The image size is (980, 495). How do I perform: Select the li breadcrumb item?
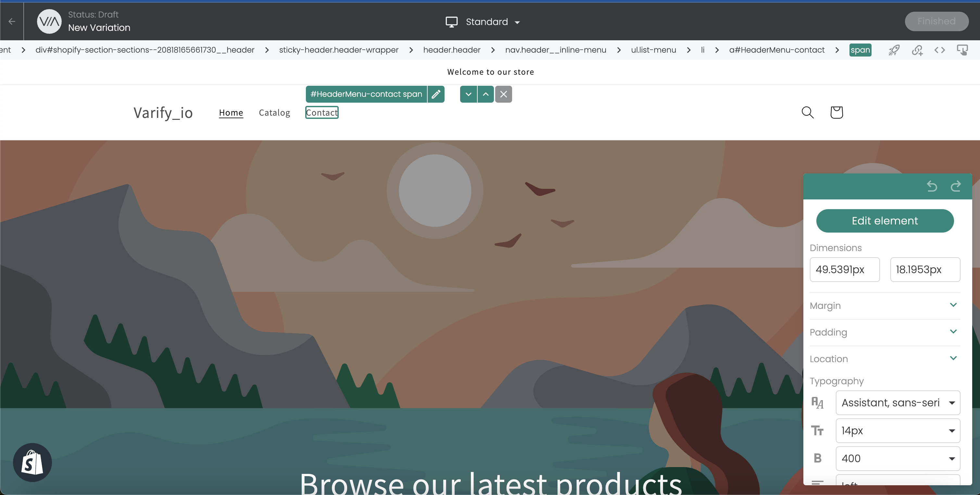[x=703, y=50]
